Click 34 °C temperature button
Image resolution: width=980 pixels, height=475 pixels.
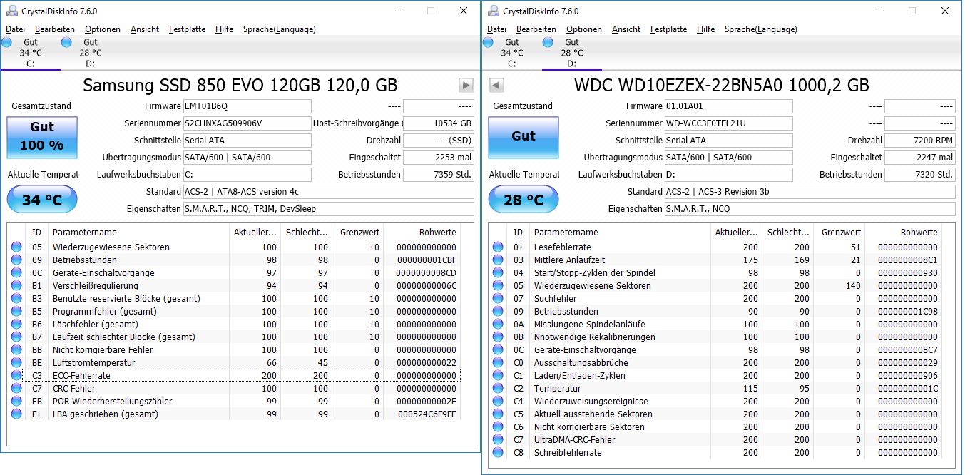[x=41, y=200]
